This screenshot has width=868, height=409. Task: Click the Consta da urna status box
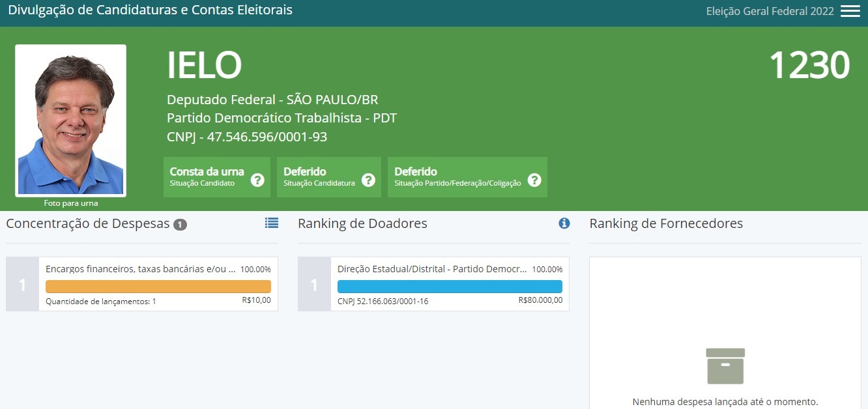pyautogui.click(x=207, y=176)
